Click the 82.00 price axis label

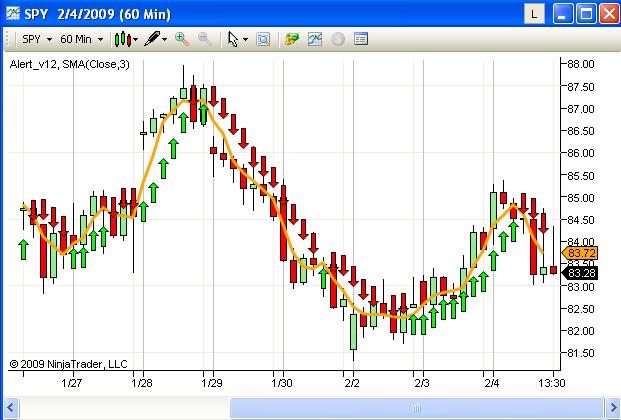coord(581,331)
